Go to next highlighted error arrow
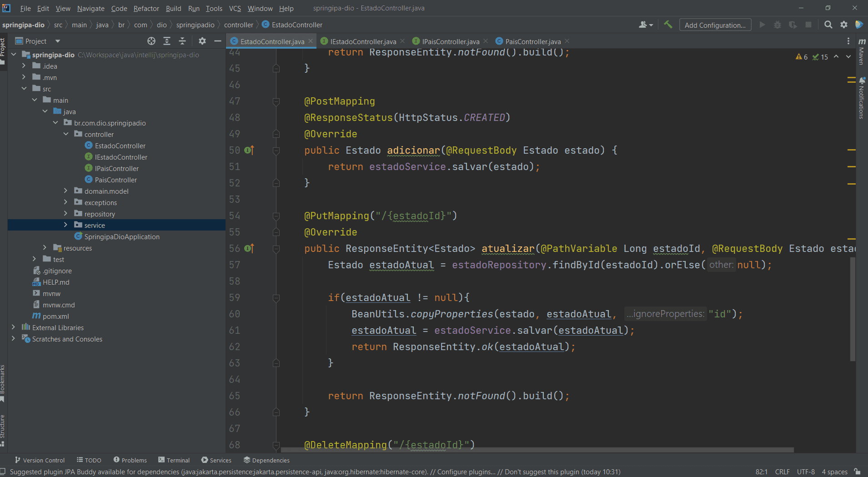This screenshot has width=868, height=477. pyautogui.click(x=848, y=57)
